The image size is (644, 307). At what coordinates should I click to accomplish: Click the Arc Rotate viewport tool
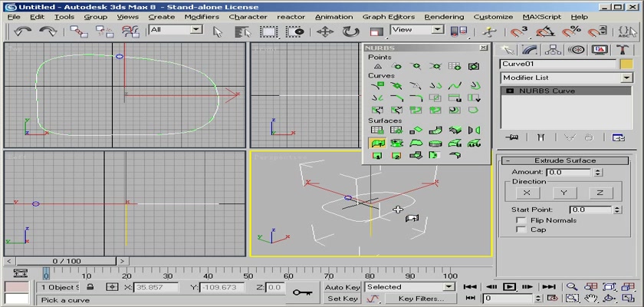click(x=609, y=298)
